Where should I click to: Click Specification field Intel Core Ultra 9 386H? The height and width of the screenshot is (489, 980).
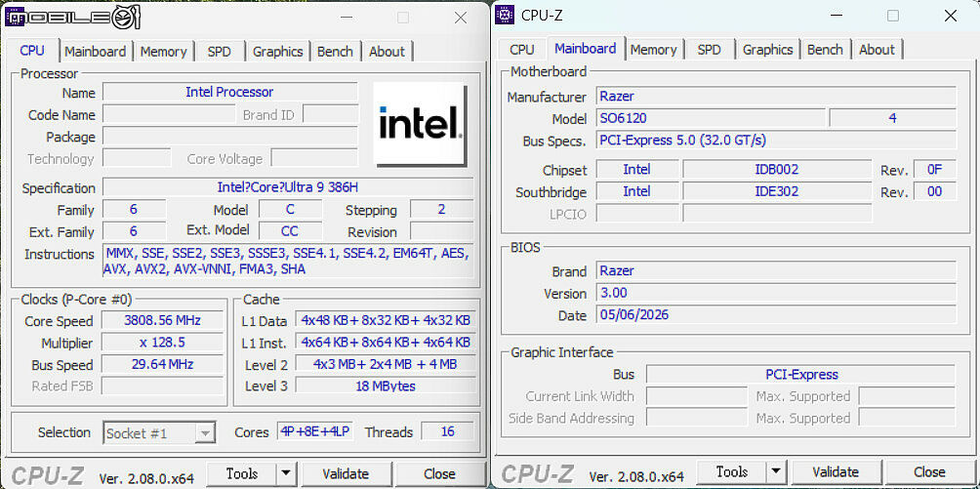288,187
